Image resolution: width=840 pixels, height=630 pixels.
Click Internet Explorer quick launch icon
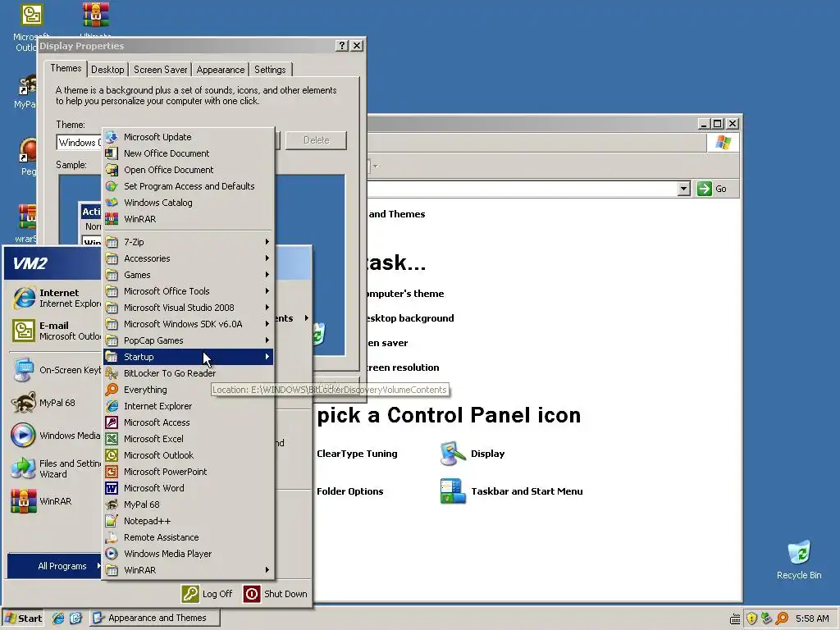point(58,619)
